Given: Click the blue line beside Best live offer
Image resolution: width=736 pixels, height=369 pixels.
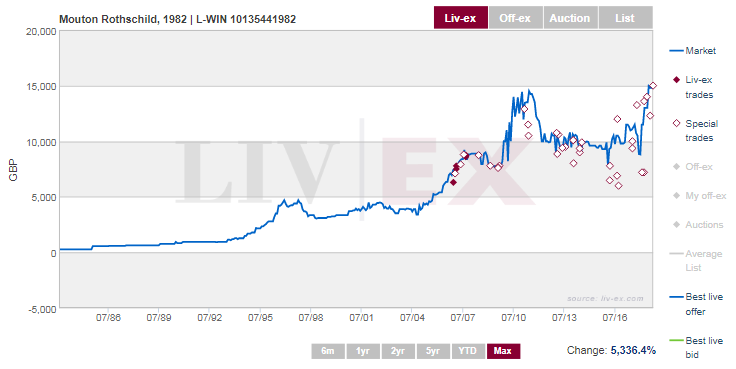Looking at the screenshot, I should (676, 297).
